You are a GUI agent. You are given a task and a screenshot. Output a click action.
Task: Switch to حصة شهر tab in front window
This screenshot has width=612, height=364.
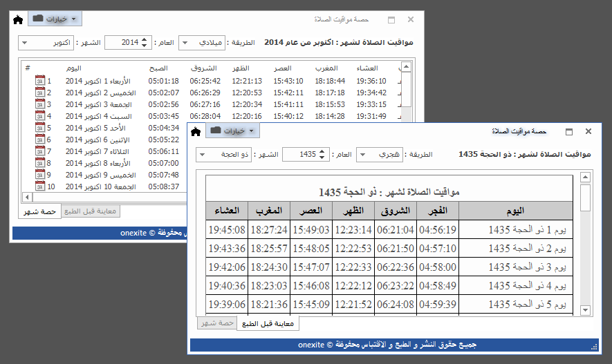217,323
